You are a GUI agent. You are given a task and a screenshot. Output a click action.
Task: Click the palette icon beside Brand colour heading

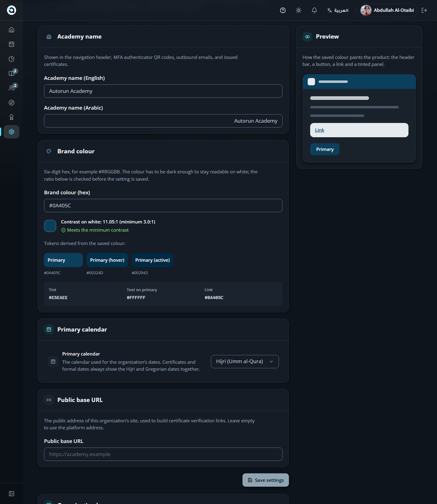(49, 151)
